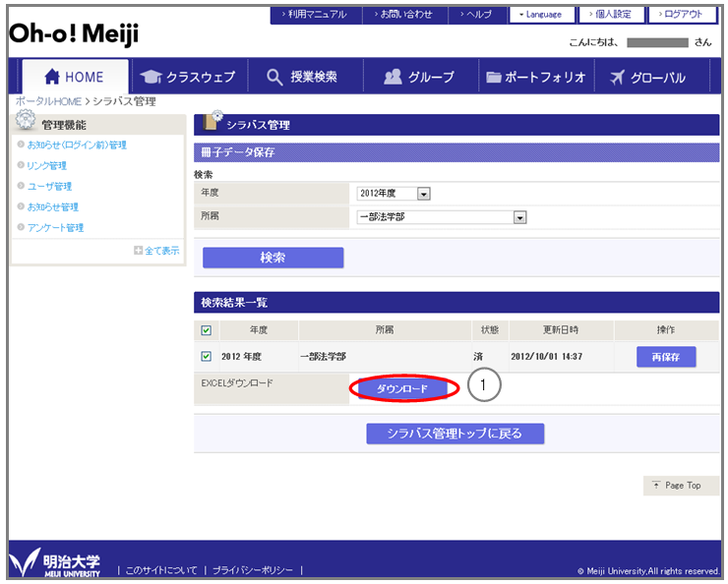Click the グローバル airplane icon
This screenshot has width=728, height=584.
coord(617,77)
